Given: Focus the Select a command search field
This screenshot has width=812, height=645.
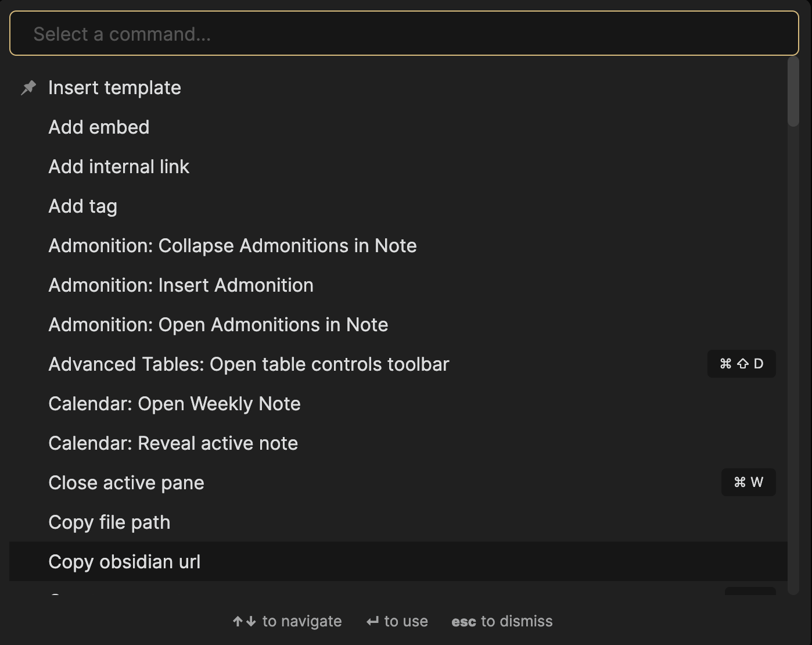Looking at the screenshot, I should (x=404, y=34).
